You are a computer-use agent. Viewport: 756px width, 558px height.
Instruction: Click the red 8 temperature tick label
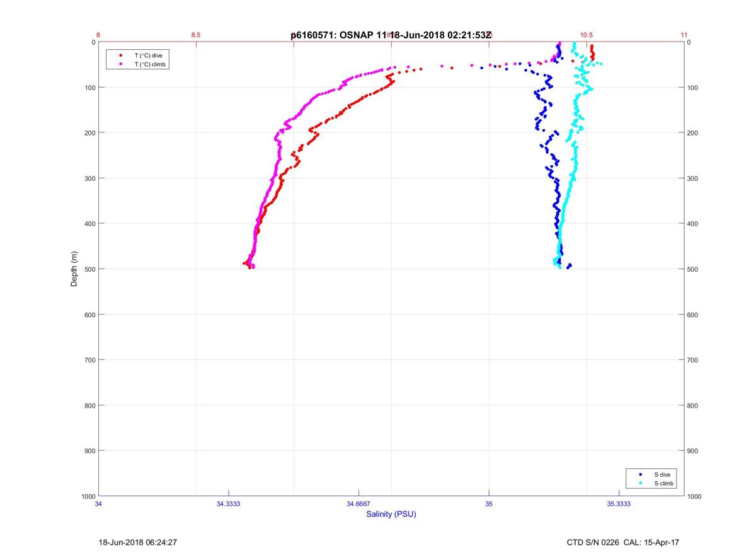99,35
